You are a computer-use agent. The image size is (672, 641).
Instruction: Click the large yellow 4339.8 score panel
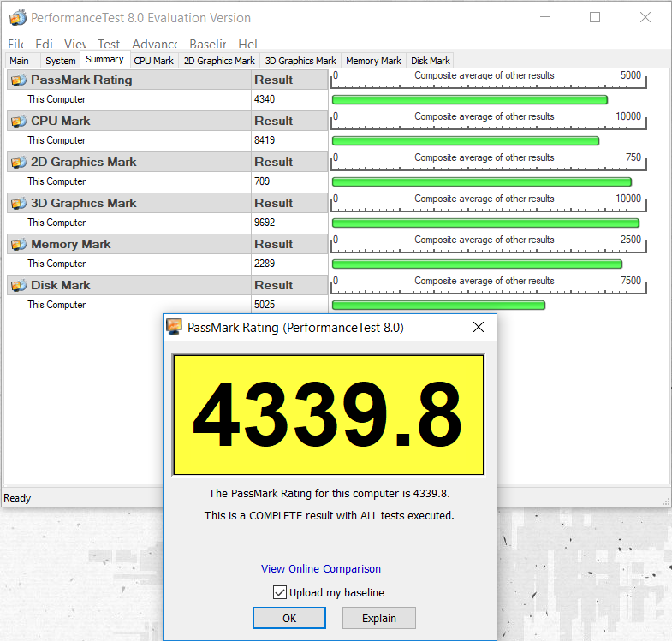pyautogui.click(x=328, y=415)
